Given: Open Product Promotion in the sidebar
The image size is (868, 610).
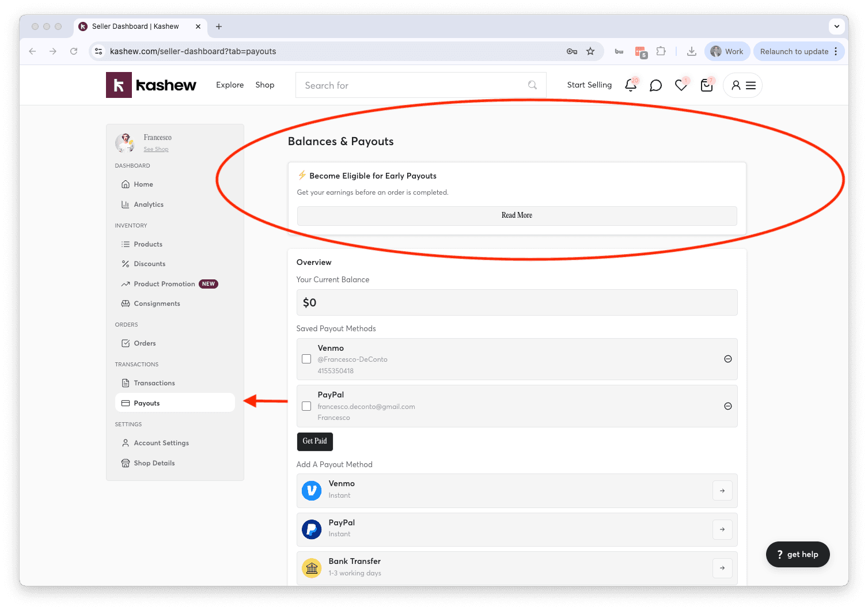Looking at the screenshot, I should pos(175,284).
